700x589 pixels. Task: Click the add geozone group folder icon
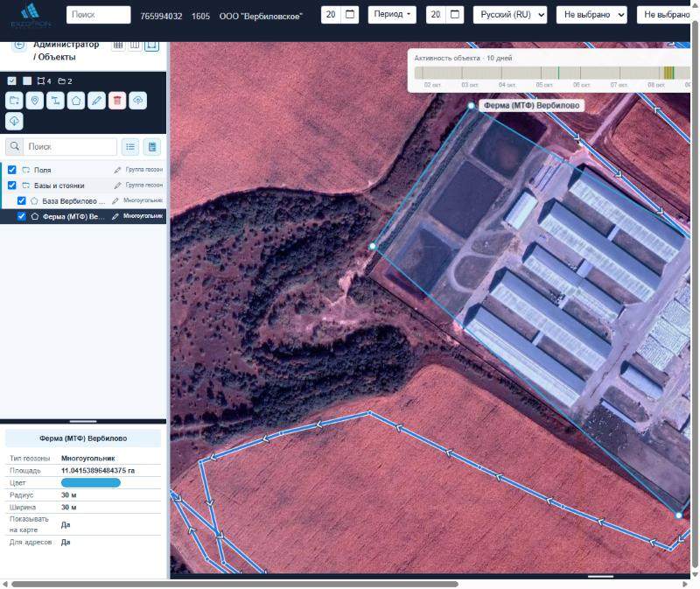(x=14, y=101)
